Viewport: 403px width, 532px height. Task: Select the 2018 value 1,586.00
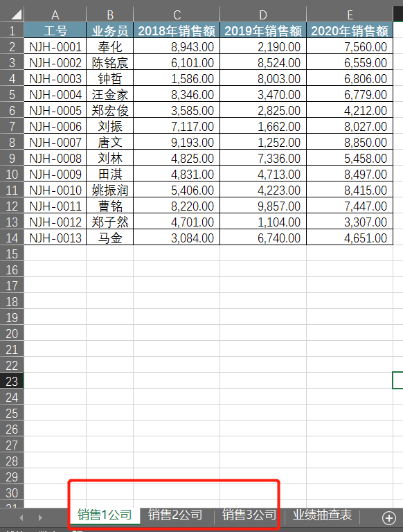point(177,79)
